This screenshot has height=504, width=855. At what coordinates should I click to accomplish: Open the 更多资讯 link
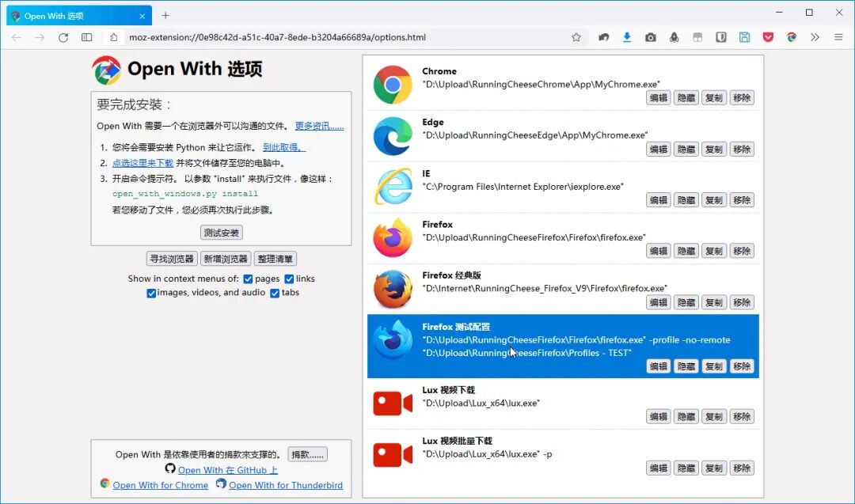tap(320, 126)
